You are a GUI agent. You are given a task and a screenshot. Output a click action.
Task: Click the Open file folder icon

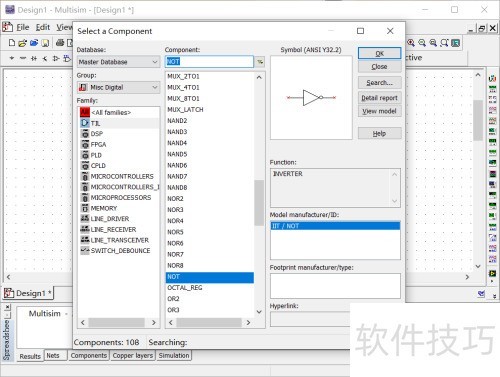click(23, 43)
